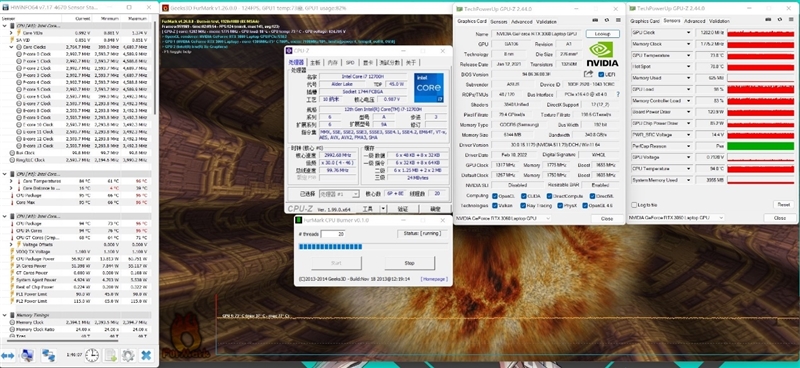
Task: Open GPU selector dropdown in GPU-Z Sensors window
Action: click(676, 218)
